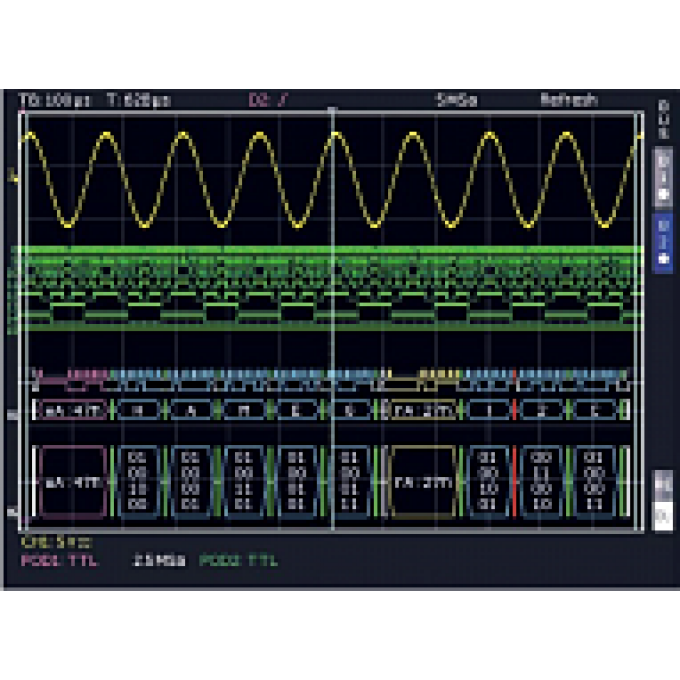Click the trigger position marker on top edge
The width and height of the screenshot is (680, 680).
[332, 111]
